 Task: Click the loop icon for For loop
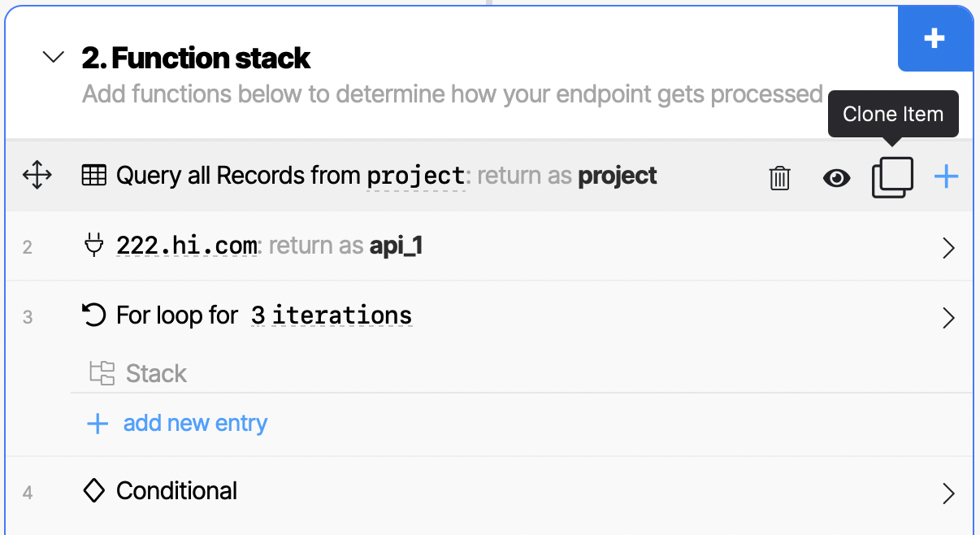[x=94, y=315]
